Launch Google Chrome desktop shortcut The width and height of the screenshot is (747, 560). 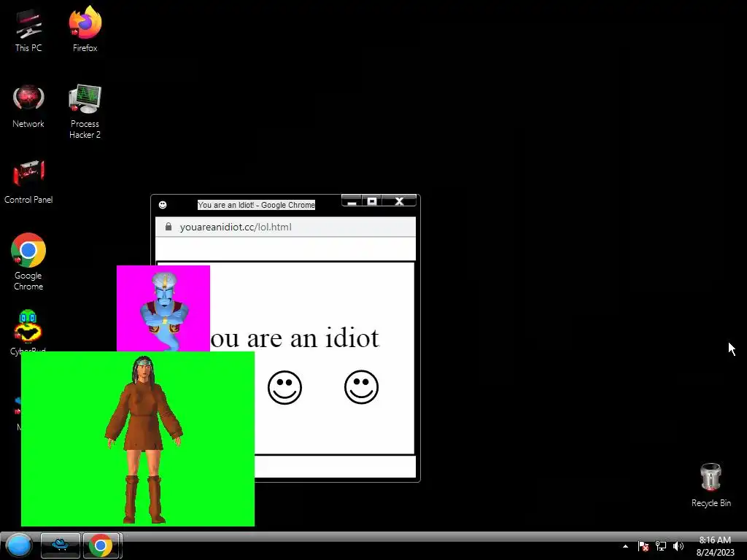pyautogui.click(x=28, y=262)
